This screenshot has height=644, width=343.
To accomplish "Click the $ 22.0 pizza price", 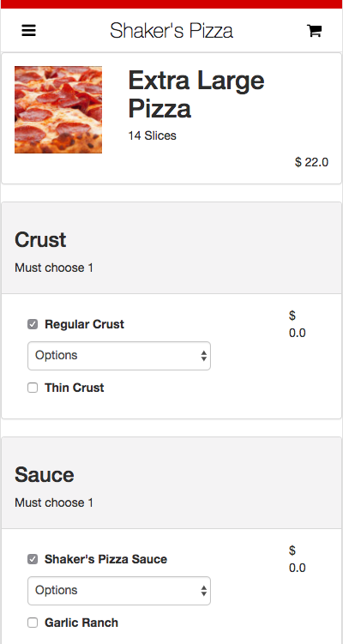I will click(x=311, y=162).
